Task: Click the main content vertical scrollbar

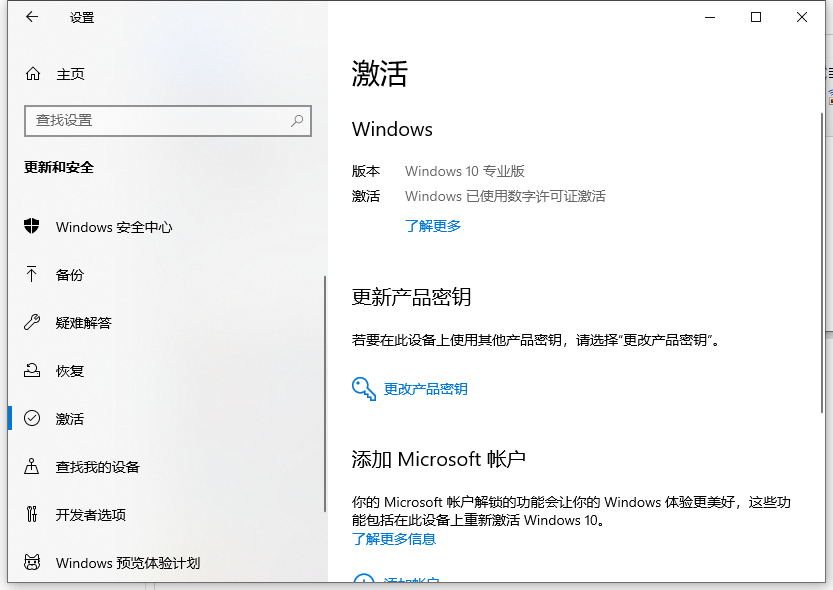Action: pos(822,200)
